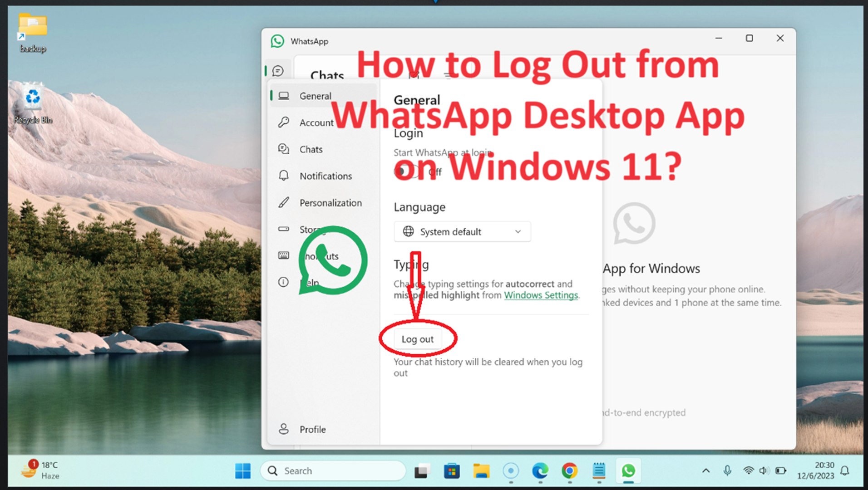
Task: Open the Storage settings drive icon
Action: click(284, 229)
